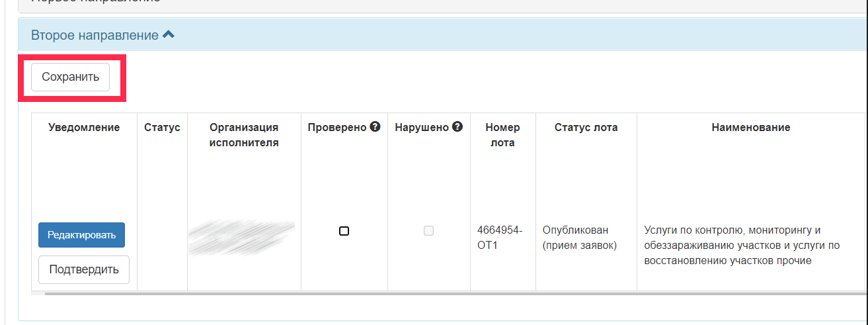Click the Наименование column header
The height and width of the screenshot is (325, 868).
point(751,128)
